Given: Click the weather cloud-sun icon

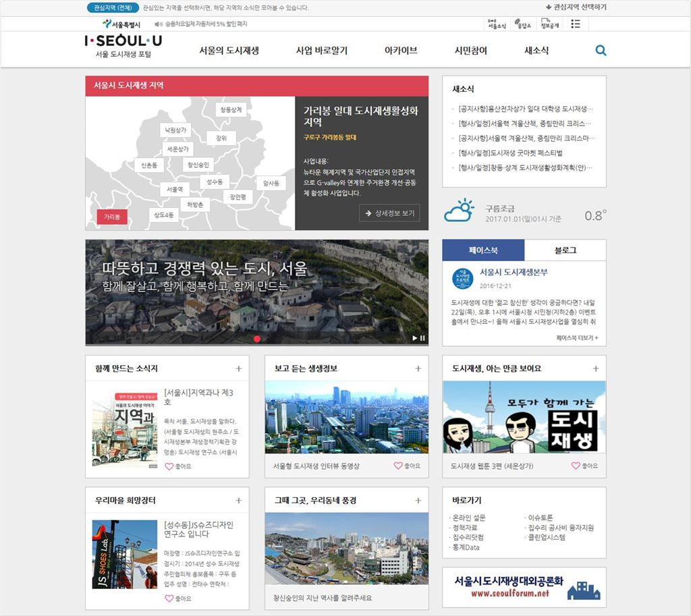Looking at the screenshot, I should pos(458,211).
